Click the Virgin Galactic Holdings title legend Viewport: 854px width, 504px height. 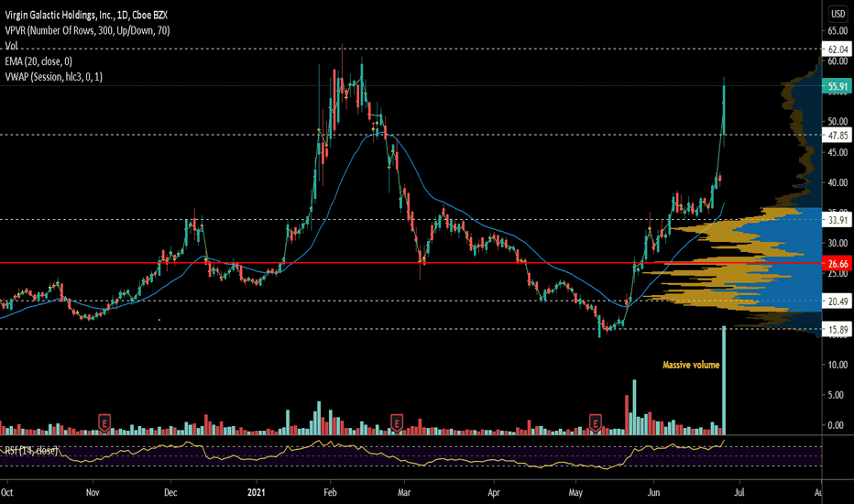point(86,16)
